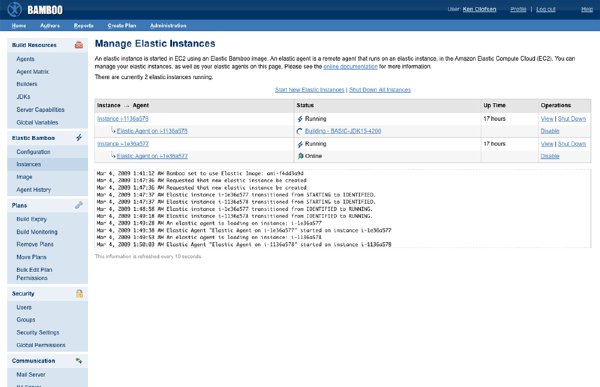Open instance i-1136a578 link
The image size is (600, 387).
[x=123, y=119]
